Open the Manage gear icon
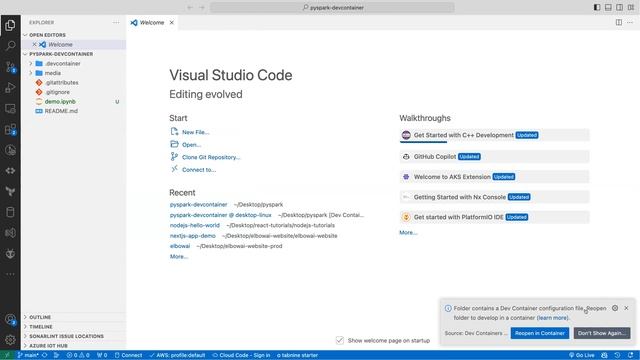 (x=10, y=339)
